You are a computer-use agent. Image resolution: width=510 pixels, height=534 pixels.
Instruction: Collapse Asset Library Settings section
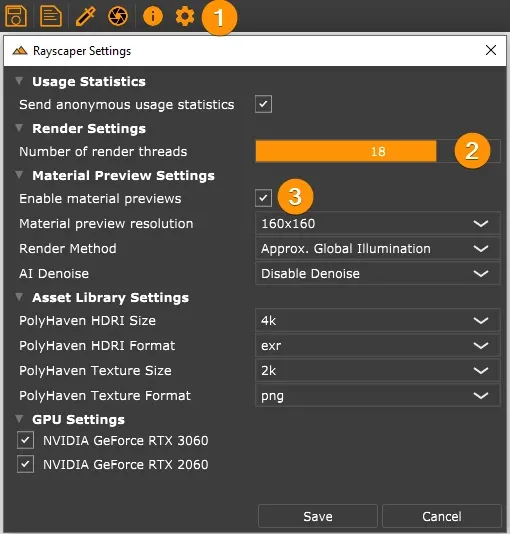pyautogui.click(x=19, y=297)
